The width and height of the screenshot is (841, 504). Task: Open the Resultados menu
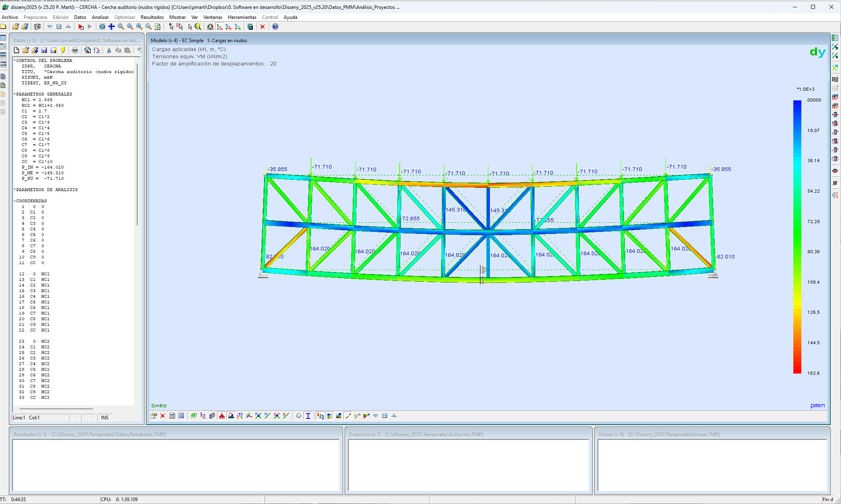(152, 17)
